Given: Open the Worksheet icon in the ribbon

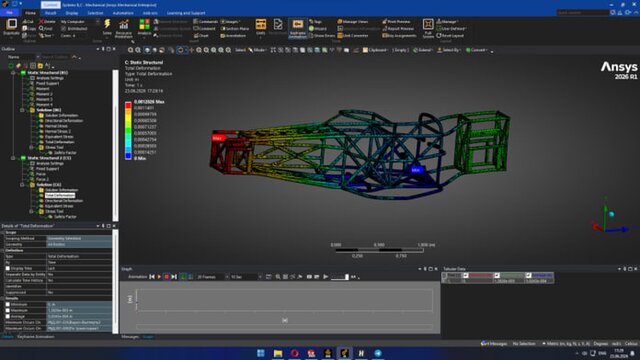Looking at the screenshot, I should (278, 24).
